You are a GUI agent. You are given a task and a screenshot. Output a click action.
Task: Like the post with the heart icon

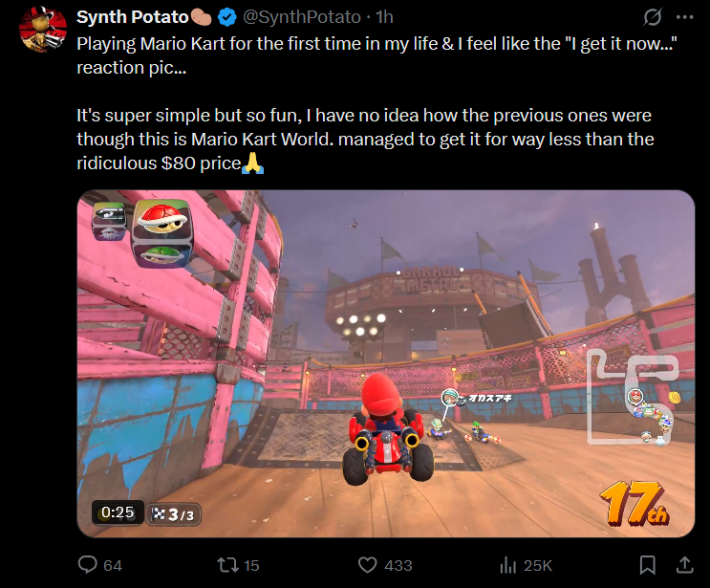[367, 565]
